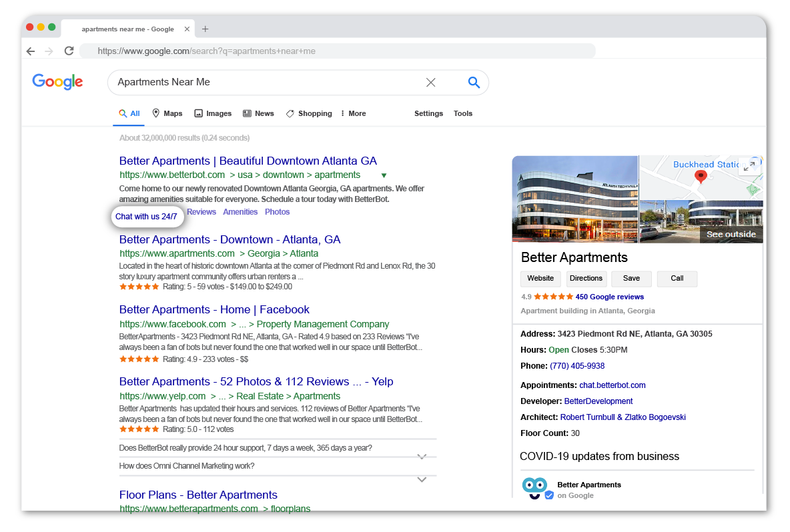Open 'Better Apartments - Downtown - Atlanta, GA' result
Image resolution: width=790 pixels, height=532 pixels.
pyautogui.click(x=230, y=239)
